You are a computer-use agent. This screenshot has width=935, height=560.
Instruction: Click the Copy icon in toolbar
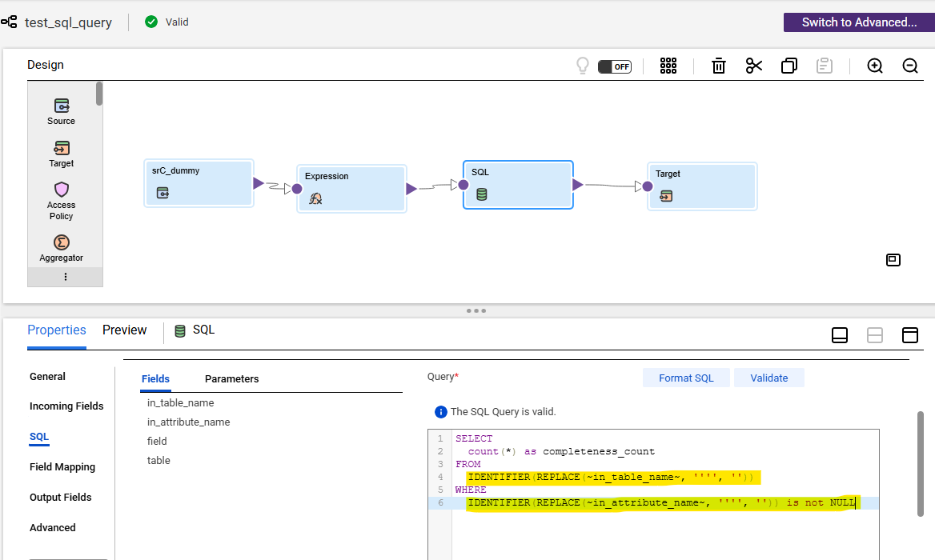789,66
